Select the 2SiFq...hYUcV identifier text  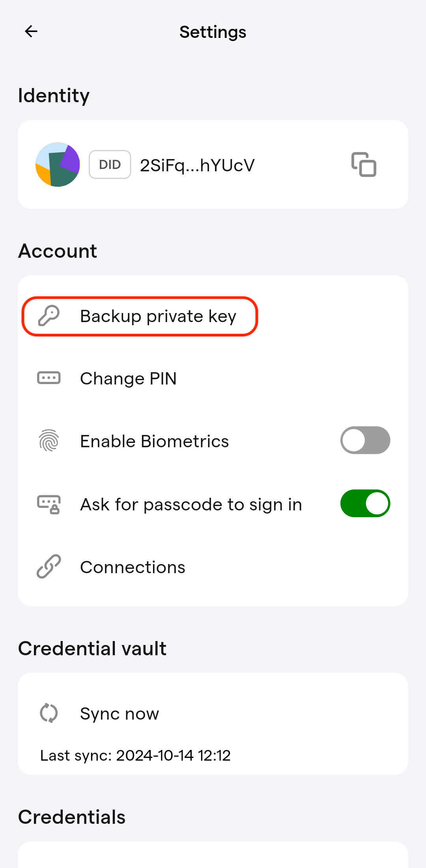(x=197, y=165)
